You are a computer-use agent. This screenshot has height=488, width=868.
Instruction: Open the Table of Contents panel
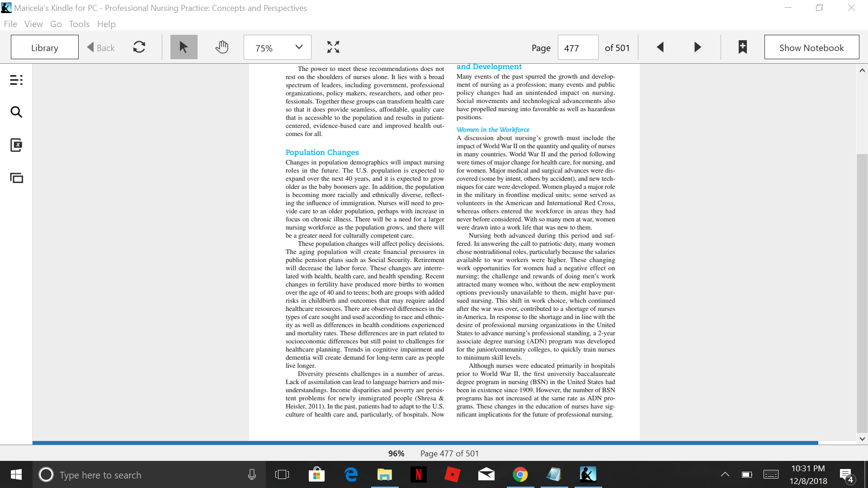pyautogui.click(x=16, y=80)
